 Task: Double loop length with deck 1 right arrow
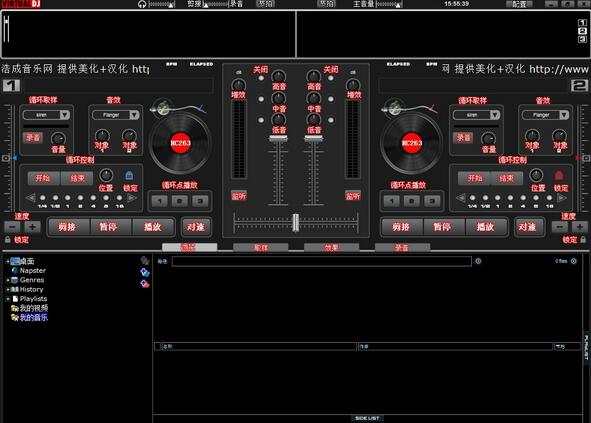pyautogui.click(x=132, y=198)
